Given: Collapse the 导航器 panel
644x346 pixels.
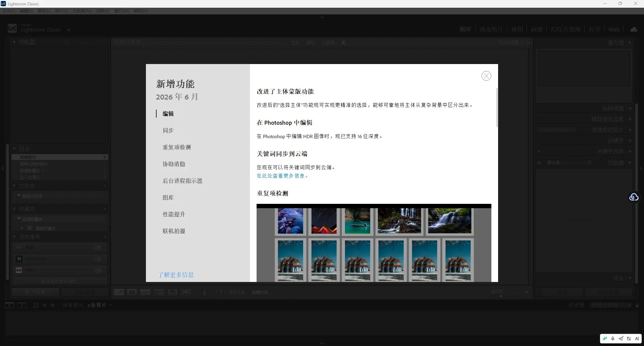Looking at the screenshot, I should point(14,42).
